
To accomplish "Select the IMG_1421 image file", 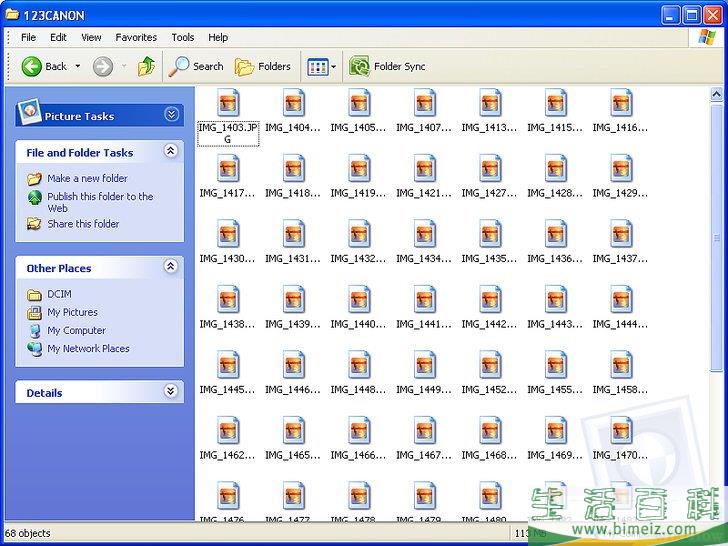I will coord(425,169).
